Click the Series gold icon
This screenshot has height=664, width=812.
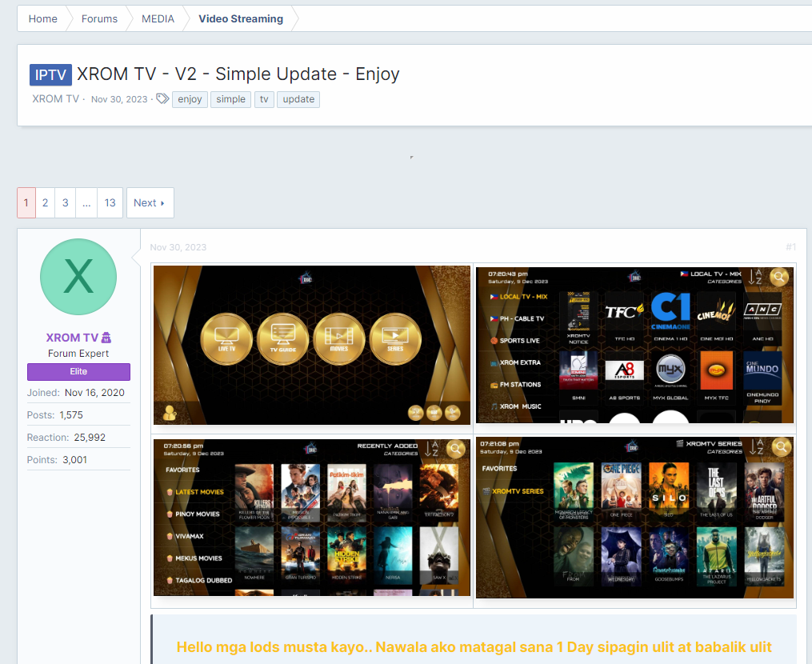coord(395,339)
